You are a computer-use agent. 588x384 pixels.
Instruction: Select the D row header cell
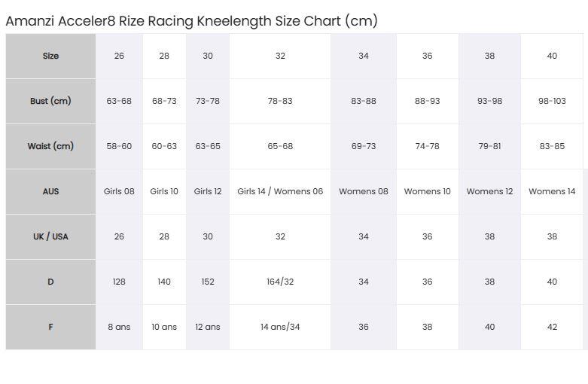point(50,282)
